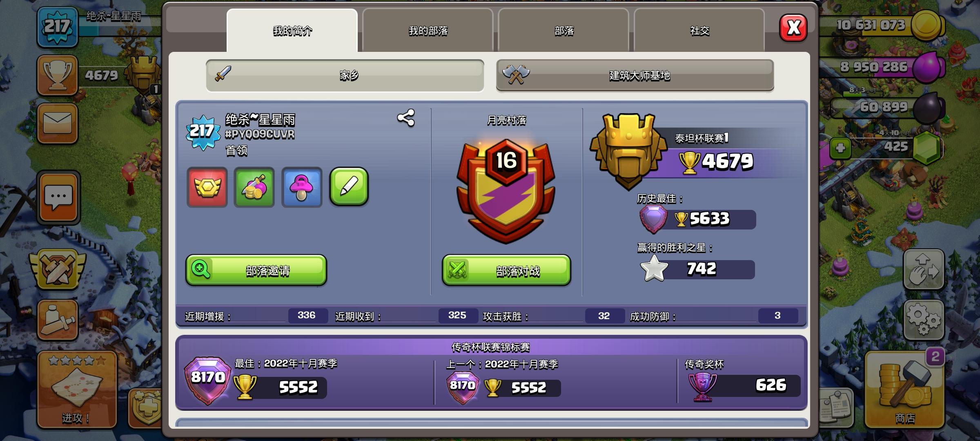Image resolution: width=980 pixels, height=441 pixels.
Task: Open the settings gears icon
Action: pos(923,320)
